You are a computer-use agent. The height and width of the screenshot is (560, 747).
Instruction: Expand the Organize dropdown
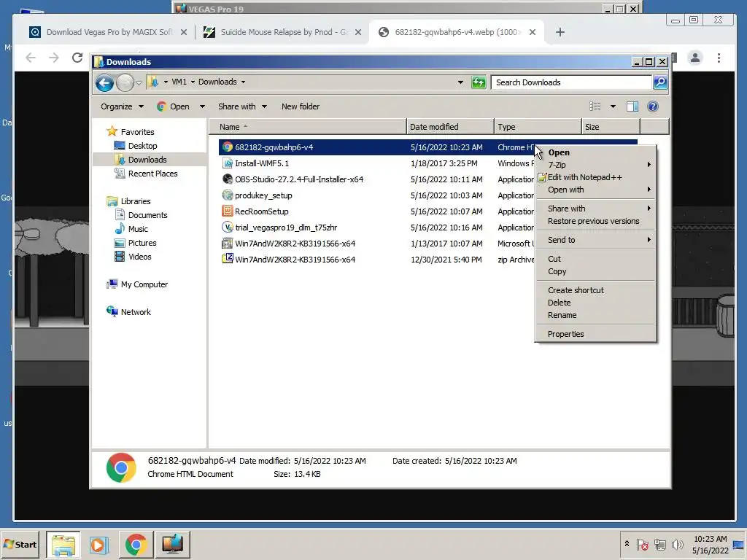click(122, 106)
